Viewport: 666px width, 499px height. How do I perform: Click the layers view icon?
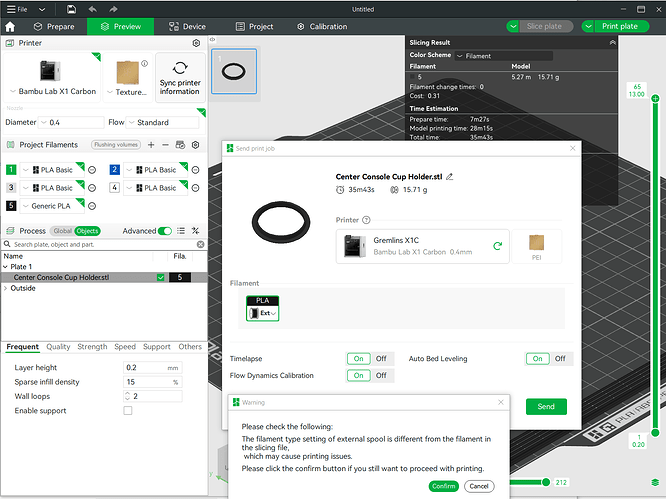[655, 482]
